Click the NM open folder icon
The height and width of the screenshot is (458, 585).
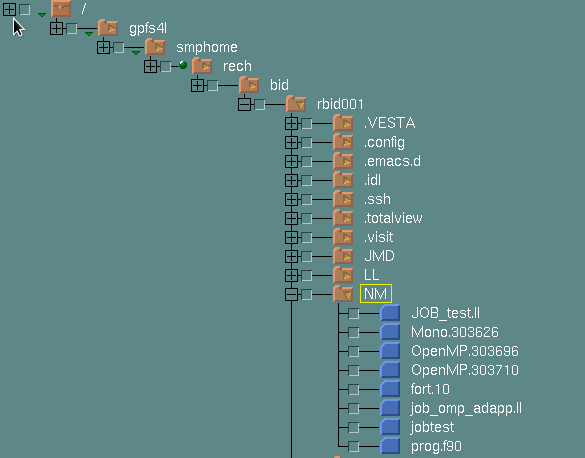click(343, 294)
